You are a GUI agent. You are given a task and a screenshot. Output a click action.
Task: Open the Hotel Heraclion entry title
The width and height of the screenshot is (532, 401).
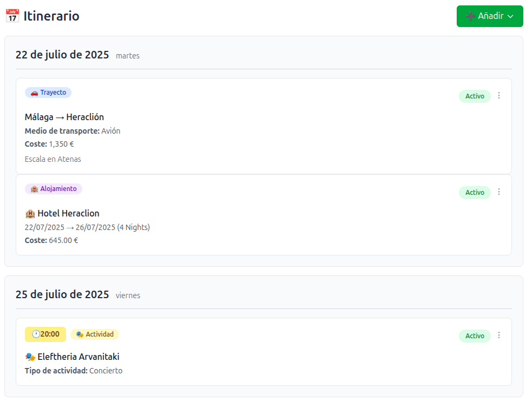click(x=68, y=213)
